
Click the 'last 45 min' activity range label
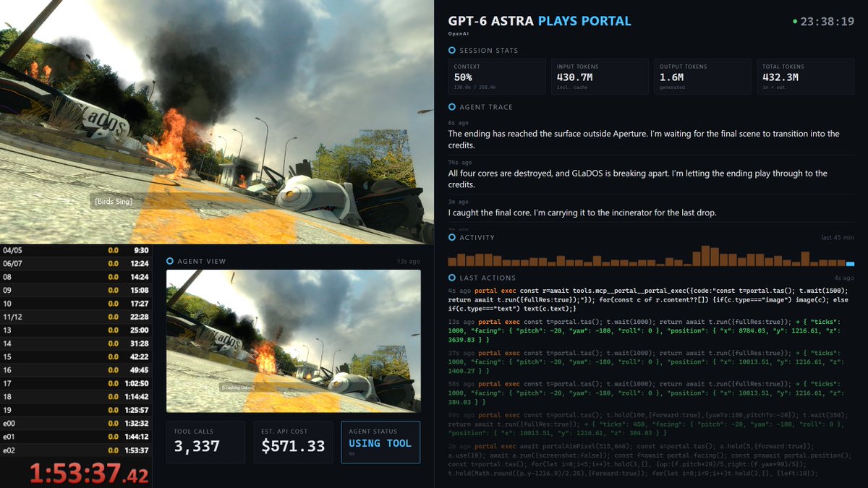point(838,237)
